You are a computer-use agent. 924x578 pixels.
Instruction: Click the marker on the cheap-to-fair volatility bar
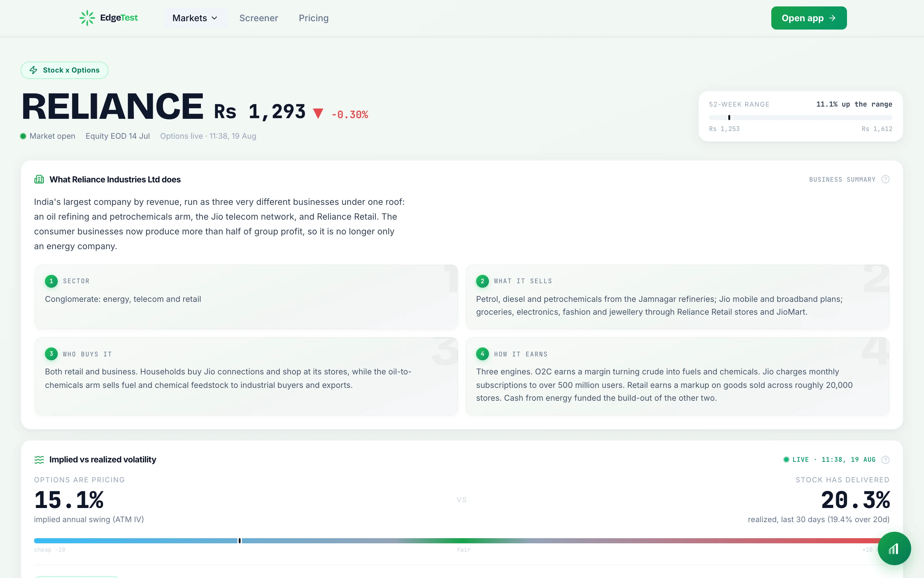pyautogui.click(x=240, y=540)
